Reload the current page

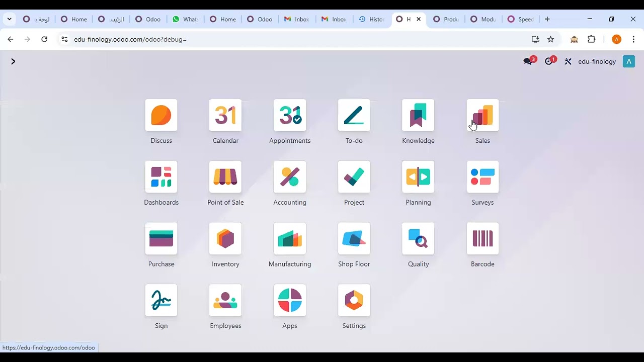pos(44,39)
